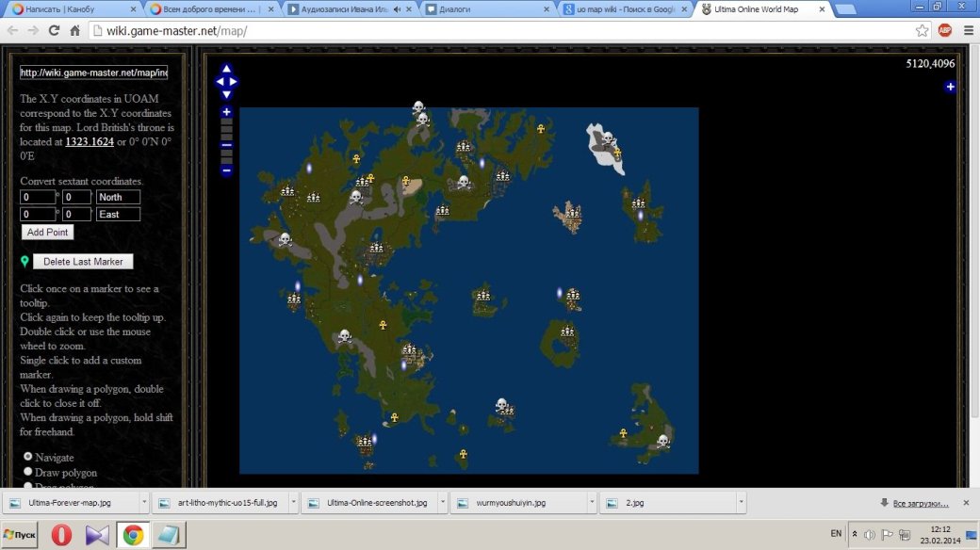
Task: Open the Visual Studio taskbar icon
Action: click(x=97, y=535)
